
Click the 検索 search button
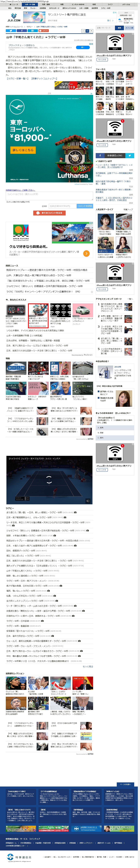pyautogui.click(x=119, y=28)
